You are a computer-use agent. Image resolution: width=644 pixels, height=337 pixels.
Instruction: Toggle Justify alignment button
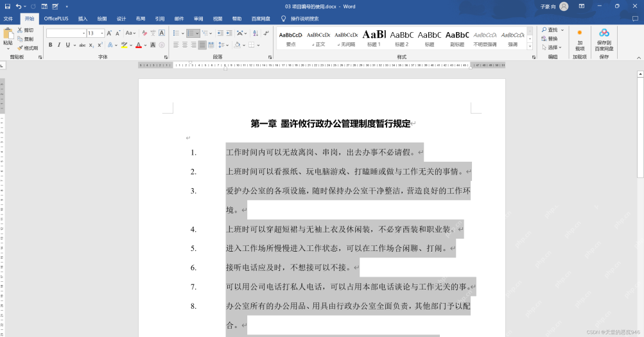tap(202, 45)
